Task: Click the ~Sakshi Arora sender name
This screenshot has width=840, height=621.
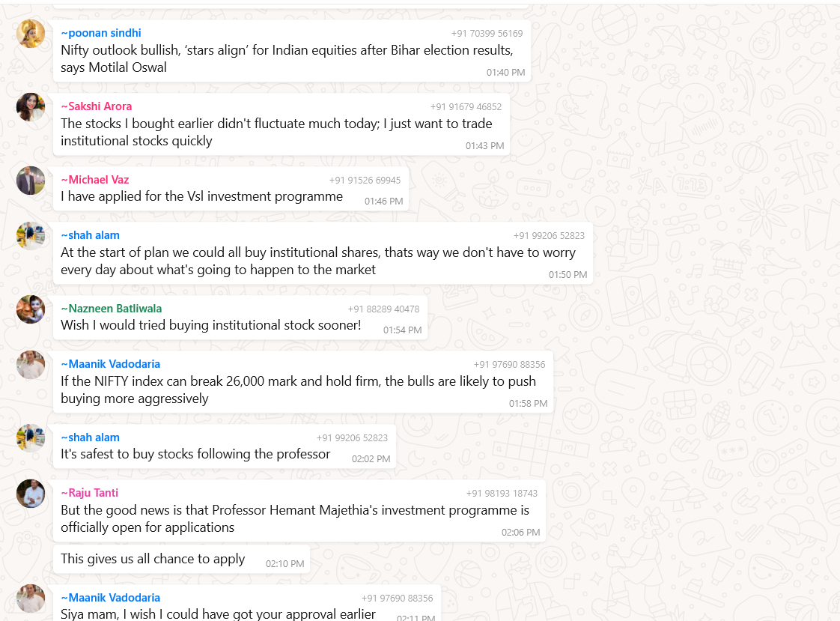Action: [96, 106]
